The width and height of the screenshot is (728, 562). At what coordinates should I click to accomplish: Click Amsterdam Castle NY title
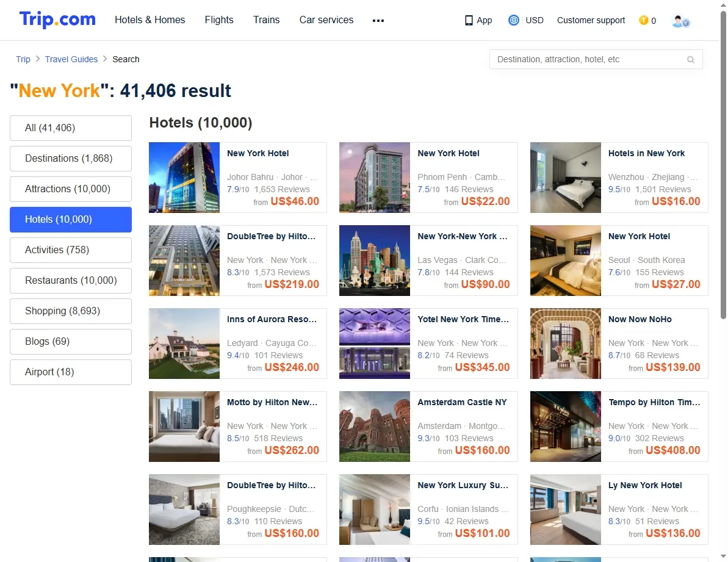pyautogui.click(x=462, y=402)
